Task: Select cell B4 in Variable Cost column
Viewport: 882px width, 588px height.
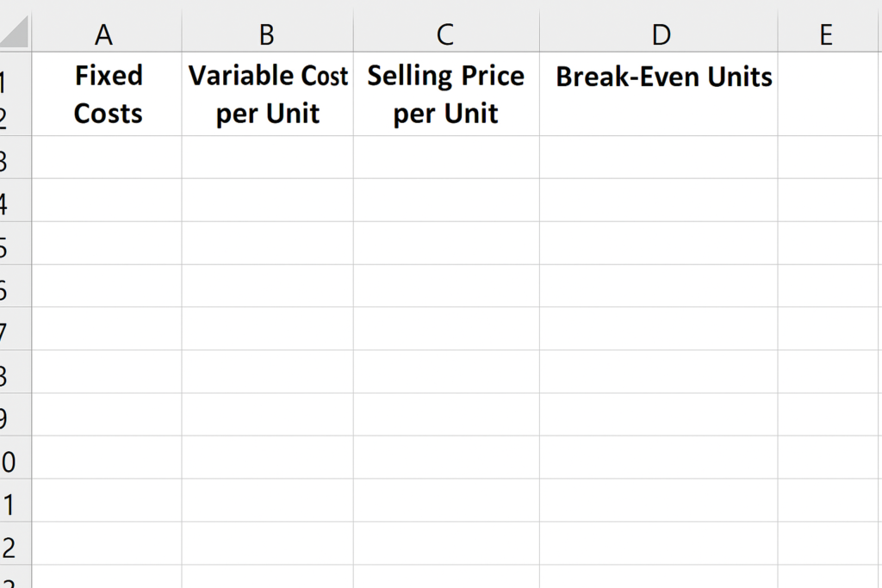Action: click(x=268, y=201)
